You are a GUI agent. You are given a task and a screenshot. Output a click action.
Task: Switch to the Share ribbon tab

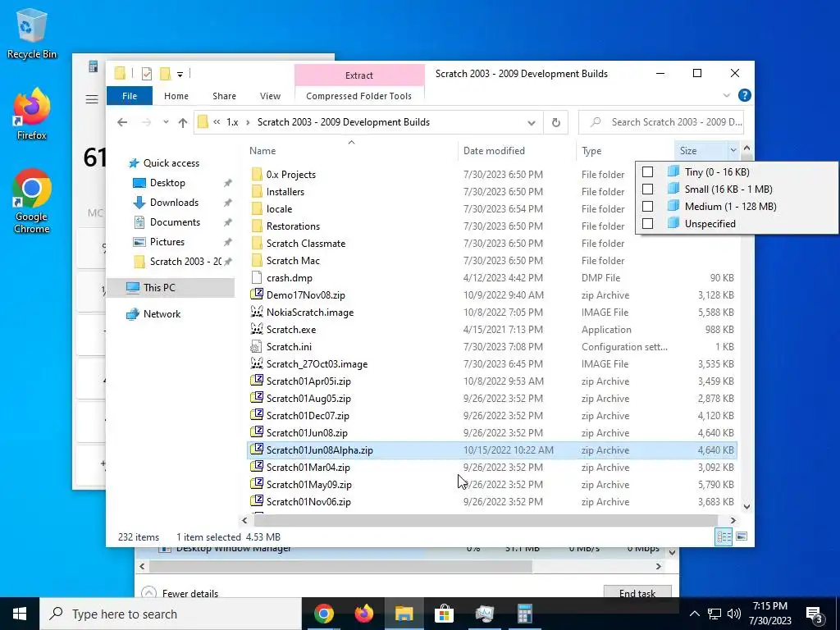point(224,96)
